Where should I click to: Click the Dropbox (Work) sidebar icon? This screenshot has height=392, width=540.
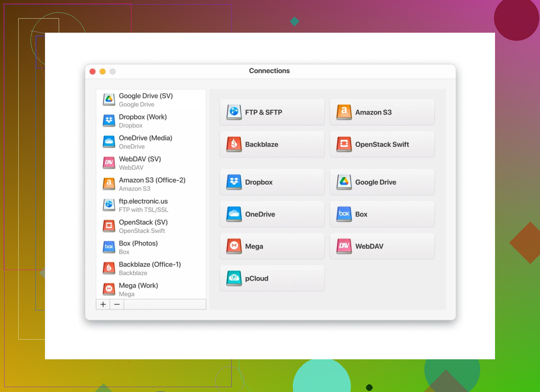(x=109, y=121)
